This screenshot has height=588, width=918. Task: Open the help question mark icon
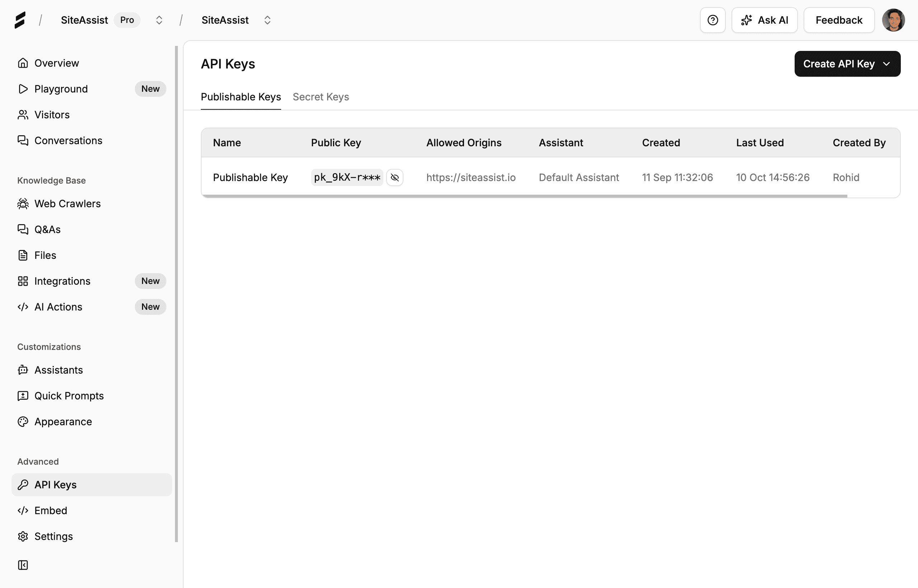pyautogui.click(x=713, y=20)
